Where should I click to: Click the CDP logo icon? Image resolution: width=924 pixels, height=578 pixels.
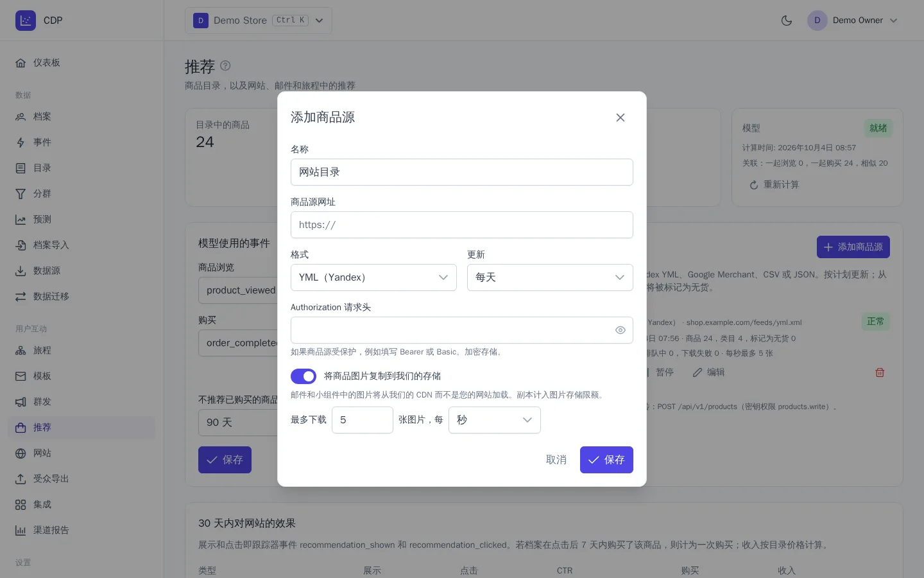click(x=26, y=21)
